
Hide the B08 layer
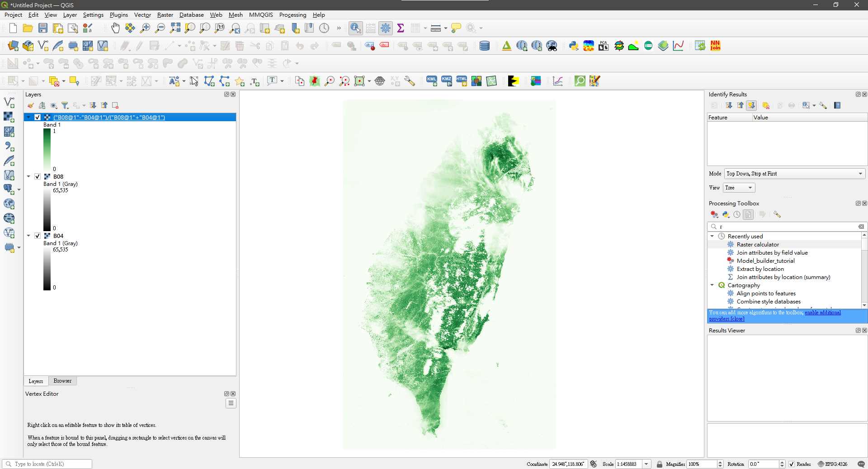click(38, 176)
